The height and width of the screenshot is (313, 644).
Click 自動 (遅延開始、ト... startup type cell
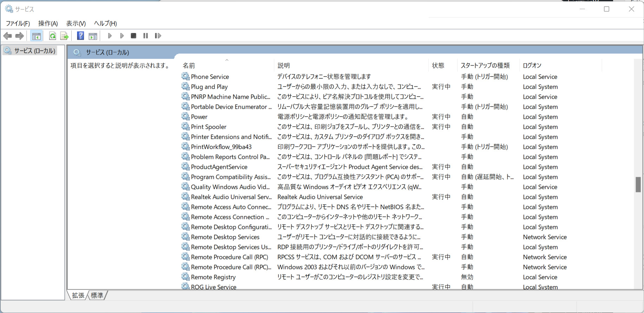[487, 177]
